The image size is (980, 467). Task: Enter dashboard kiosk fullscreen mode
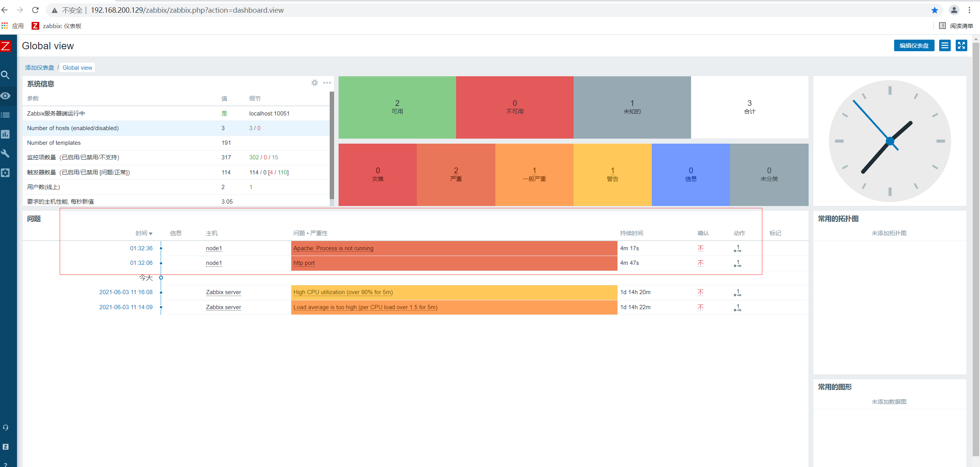(962, 45)
